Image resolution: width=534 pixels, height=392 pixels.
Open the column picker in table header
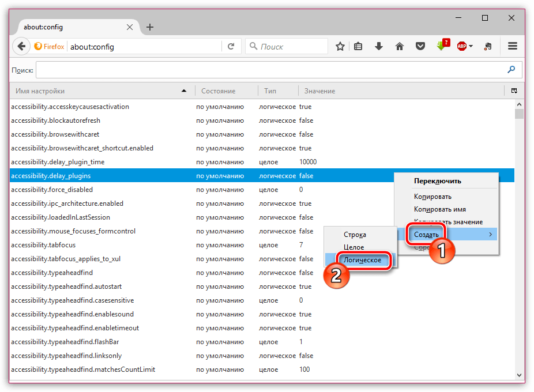click(514, 91)
